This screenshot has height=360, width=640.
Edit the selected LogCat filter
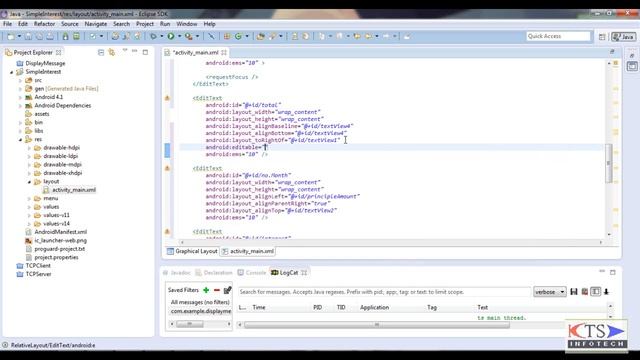pyautogui.click(x=227, y=290)
